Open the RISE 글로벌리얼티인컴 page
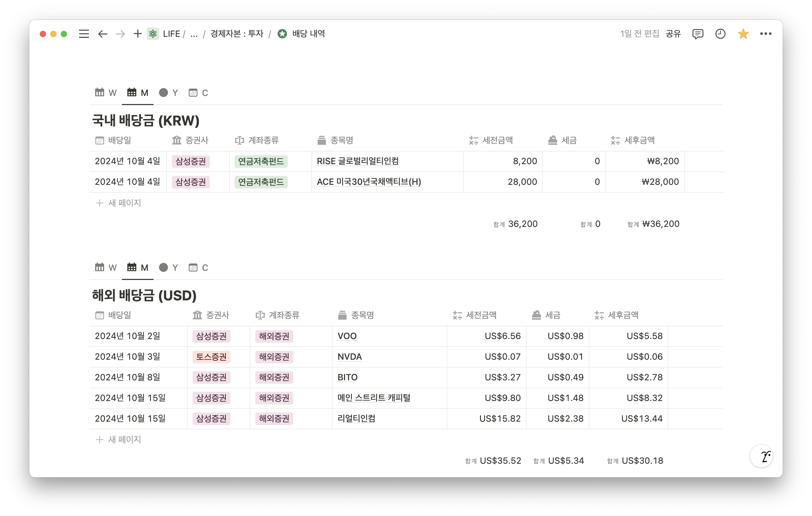The image size is (812, 516). (357, 161)
